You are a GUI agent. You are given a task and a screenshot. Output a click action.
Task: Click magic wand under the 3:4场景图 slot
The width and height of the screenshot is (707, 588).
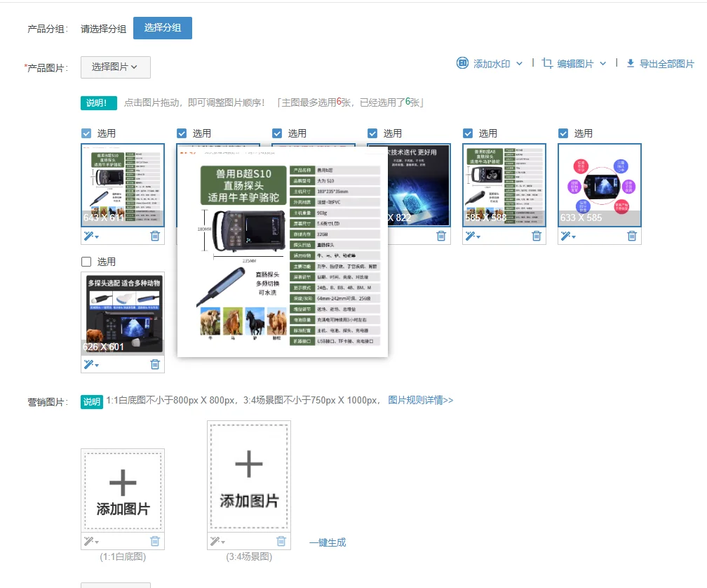click(x=217, y=541)
